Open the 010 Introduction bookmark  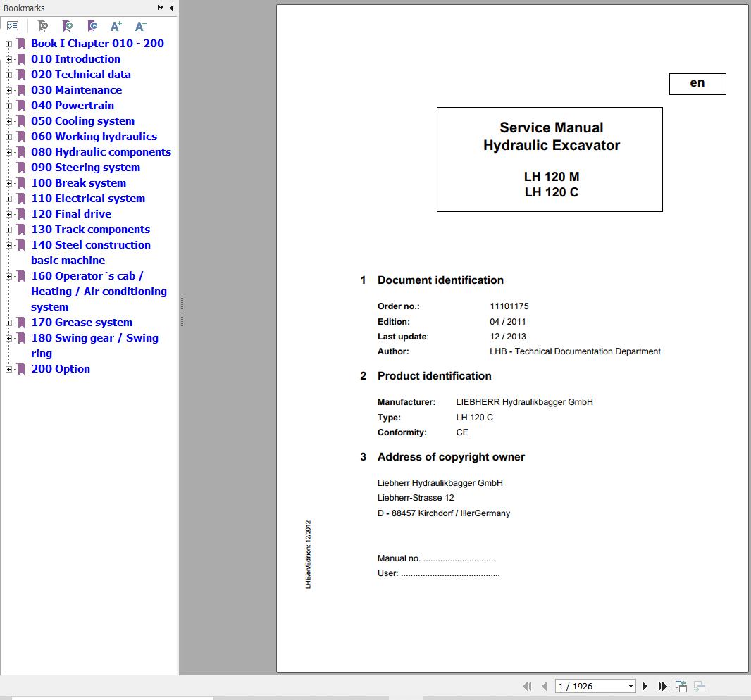(75, 59)
